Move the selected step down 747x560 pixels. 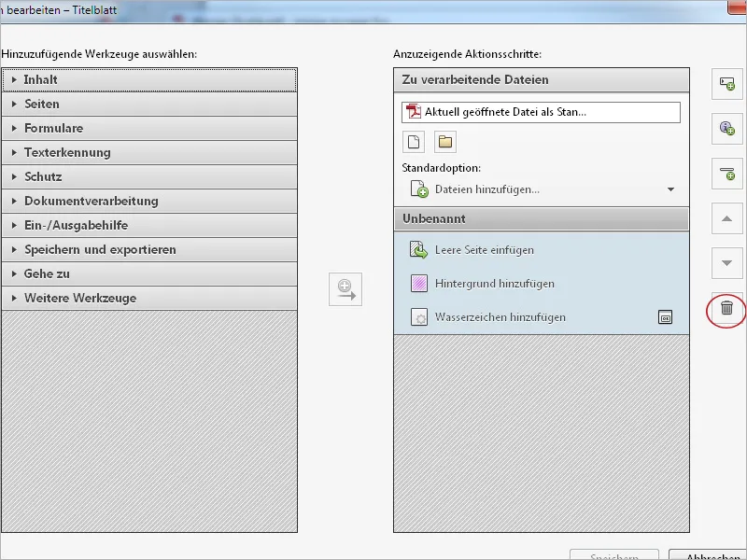click(x=727, y=263)
